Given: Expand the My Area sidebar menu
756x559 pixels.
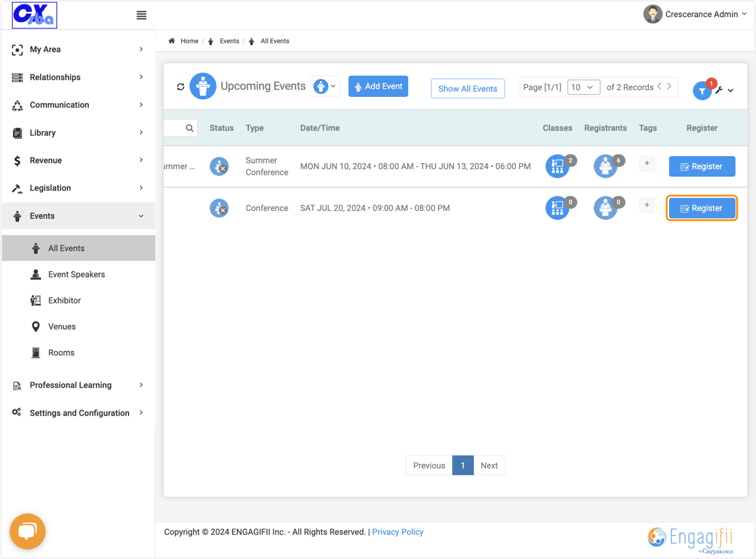Looking at the screenshot, I should click(78, 49).
